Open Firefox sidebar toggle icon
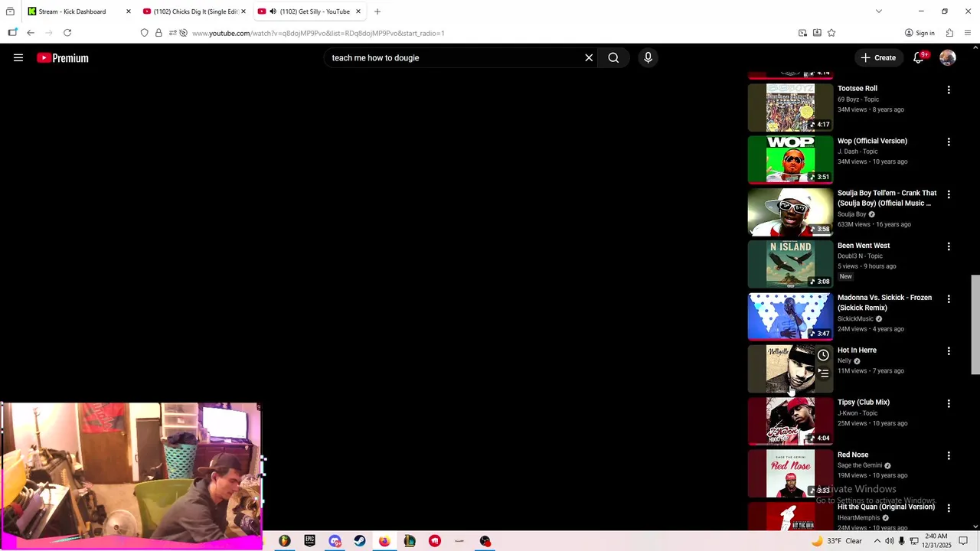 pyautogui.click(x=12, y=33)
